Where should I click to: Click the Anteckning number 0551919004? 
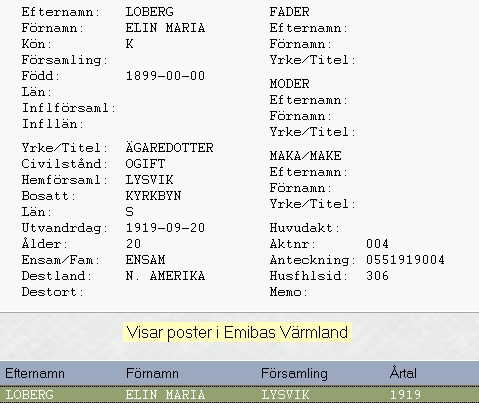[x=405, y=260]
